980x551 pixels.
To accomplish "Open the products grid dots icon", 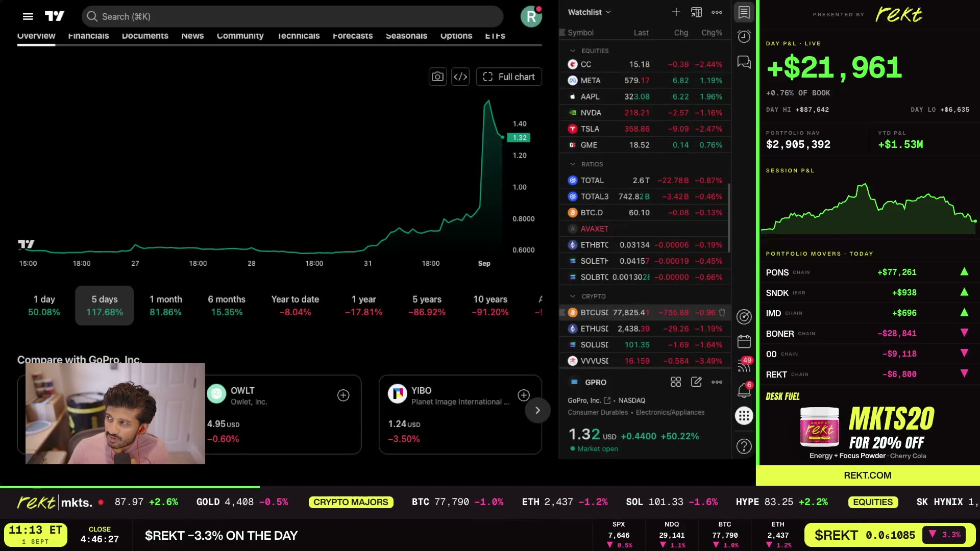I will coord(744,416).
